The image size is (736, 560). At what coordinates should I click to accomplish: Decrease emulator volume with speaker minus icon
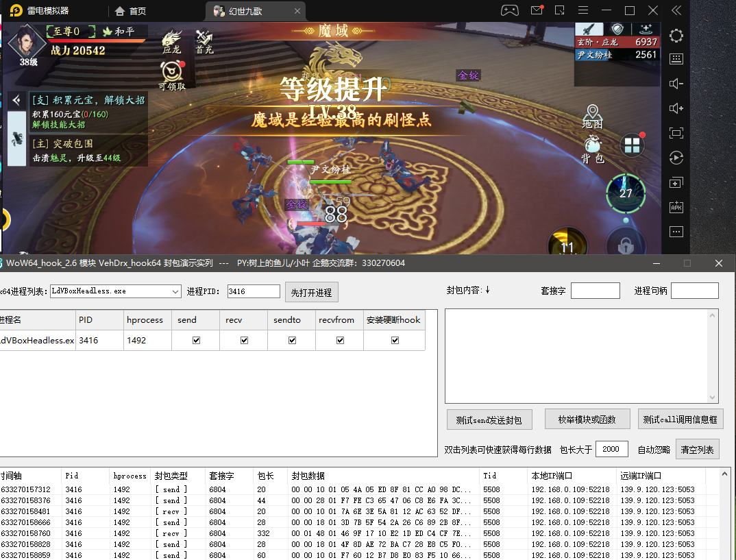(x=676, y=84)
